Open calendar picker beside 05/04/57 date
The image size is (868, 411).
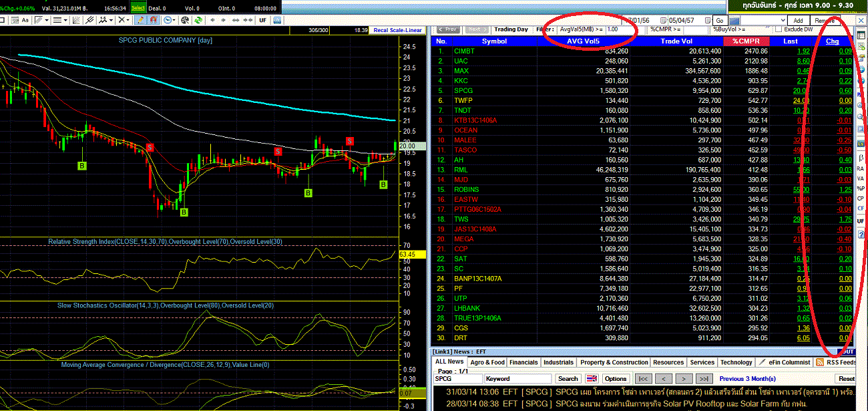click(x=707, y=20)
